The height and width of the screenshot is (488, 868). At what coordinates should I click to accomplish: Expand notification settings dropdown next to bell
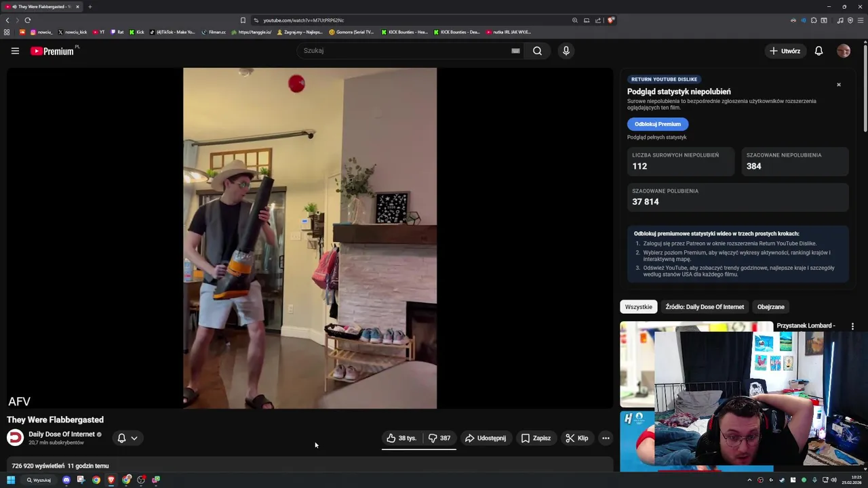134,438
